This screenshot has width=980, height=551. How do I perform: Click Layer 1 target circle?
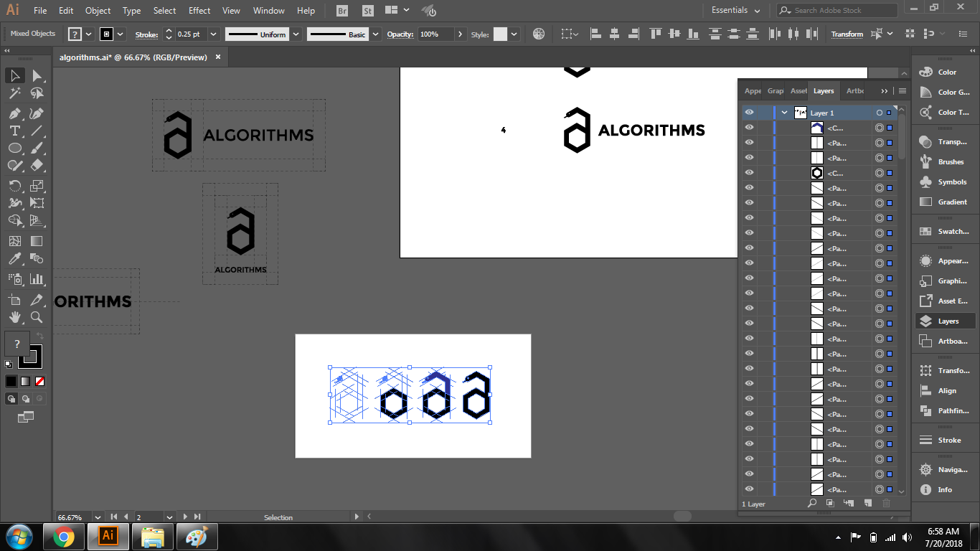click(879, 113)
